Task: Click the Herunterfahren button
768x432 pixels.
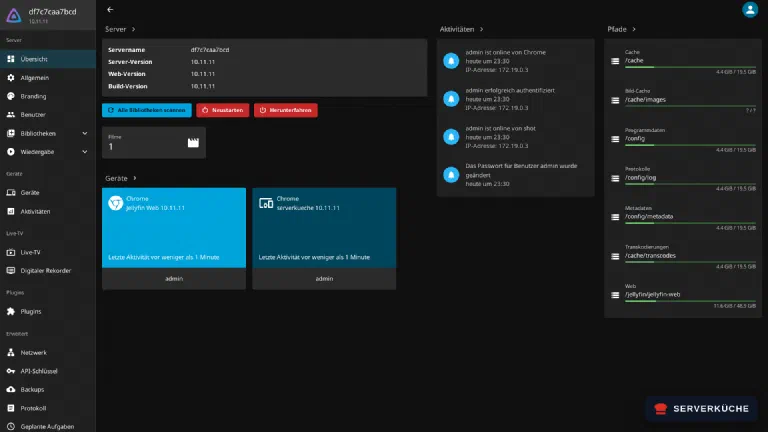Action: [x=286, y=110]
